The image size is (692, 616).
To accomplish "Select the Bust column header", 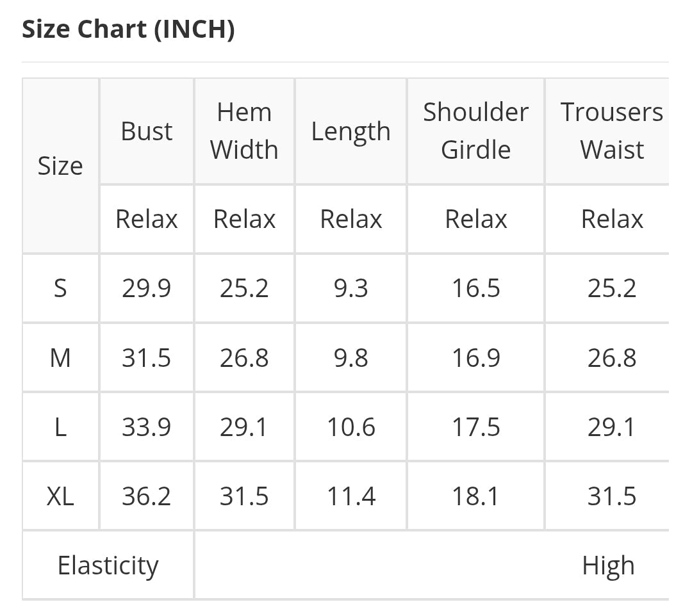I will pyautogui.click(x=147, y=131).
